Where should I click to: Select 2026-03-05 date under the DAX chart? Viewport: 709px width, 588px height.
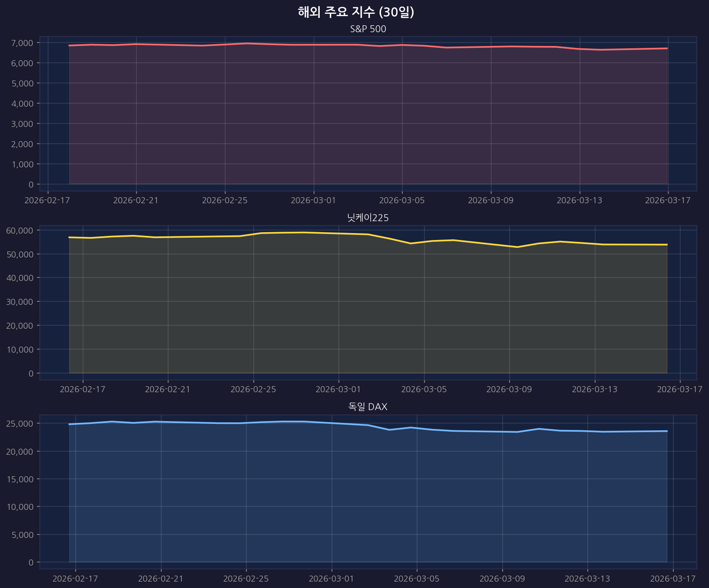pyautogui.click(x=416, y=578)
